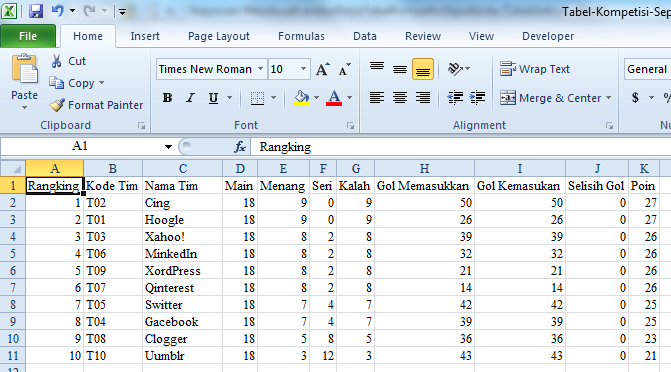Align text left in cell
The width and height of the screenshot is (671, 372).
click(x=377, y=98)
